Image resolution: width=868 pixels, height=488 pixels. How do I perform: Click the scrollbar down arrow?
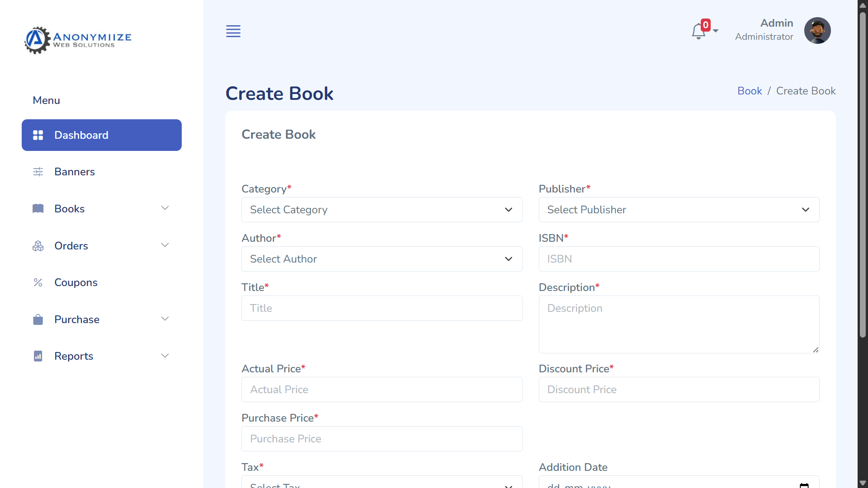click(x=863, y=483)
